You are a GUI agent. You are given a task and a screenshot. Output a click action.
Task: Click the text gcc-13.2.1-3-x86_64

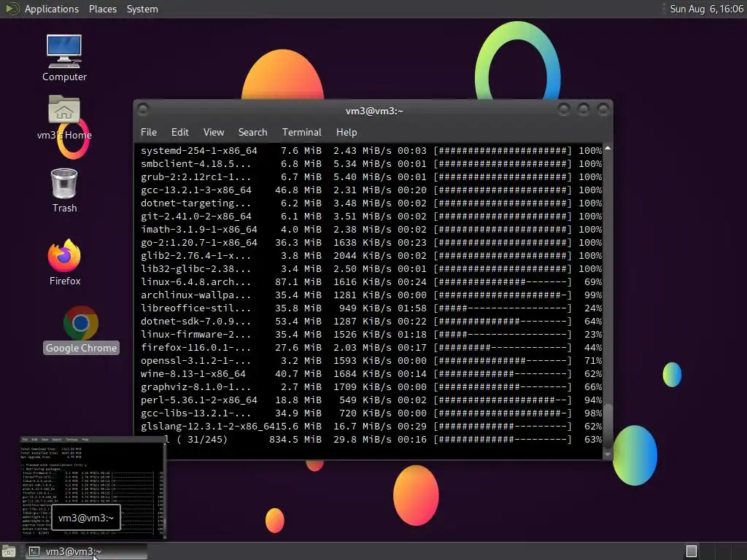coord(196,190)
